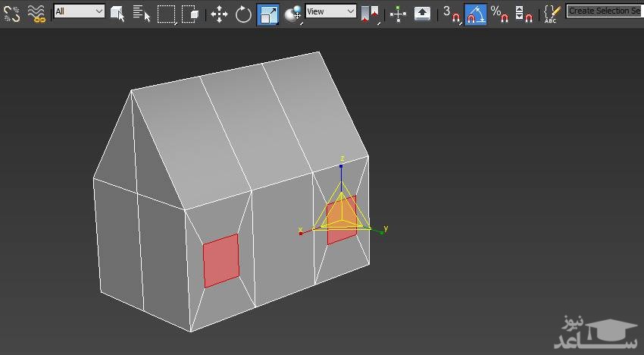
Task: Click the Select and Place tool
Action: (293, 14)
